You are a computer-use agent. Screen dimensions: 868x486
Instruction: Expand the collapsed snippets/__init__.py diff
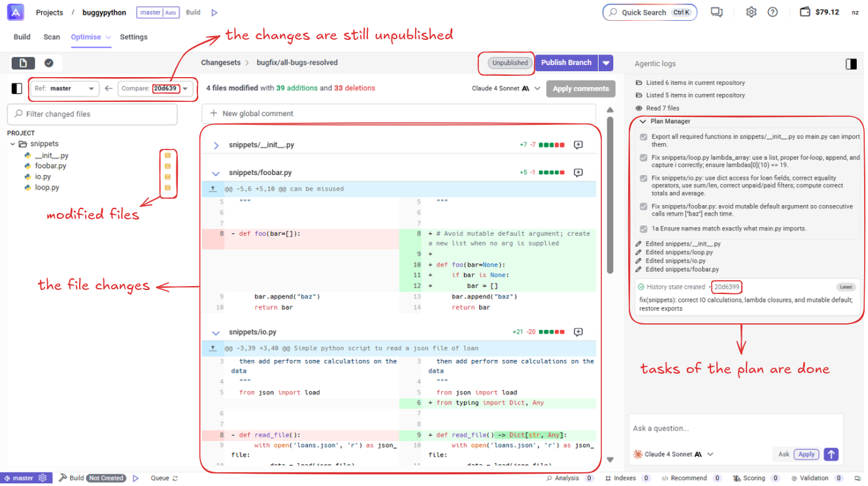[x=216, y=146]
